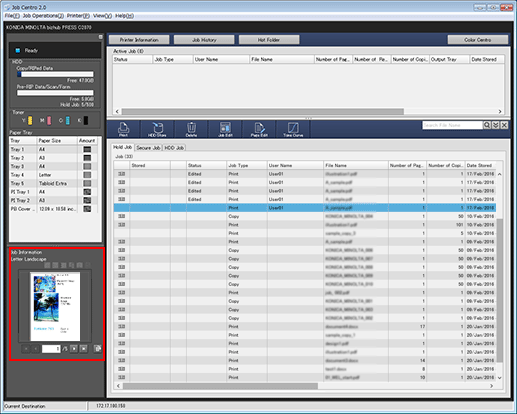
Task: Expand search options with double-chevron button
Action: (496, 125)
